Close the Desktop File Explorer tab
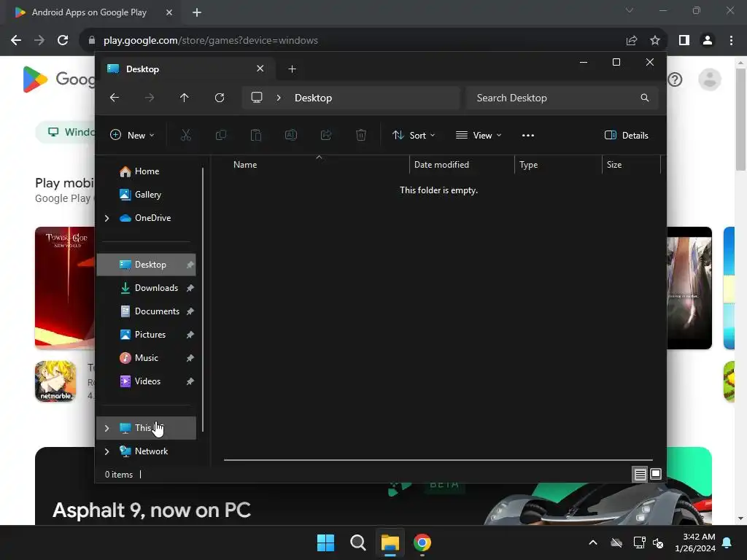The width and height of the screenshot is (747, 560). click(260, 69)
